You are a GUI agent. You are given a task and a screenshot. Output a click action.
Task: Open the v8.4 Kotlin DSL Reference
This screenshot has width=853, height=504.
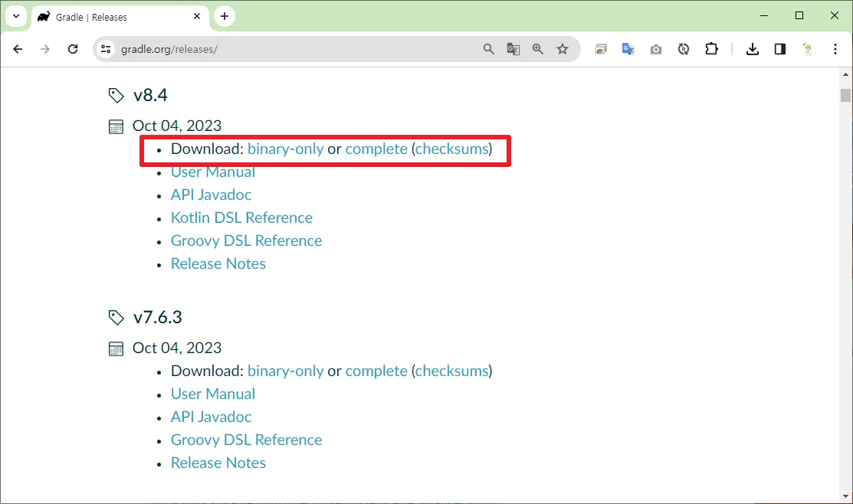pyautogui.click(x=241, y=218)
